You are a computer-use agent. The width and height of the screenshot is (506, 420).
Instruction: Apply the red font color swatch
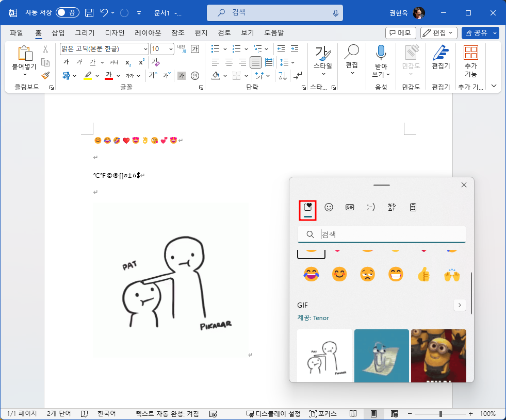(x=109, y=76)
